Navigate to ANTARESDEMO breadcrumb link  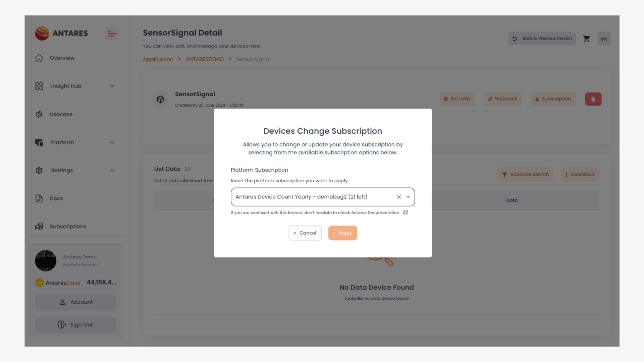(205, 59)
